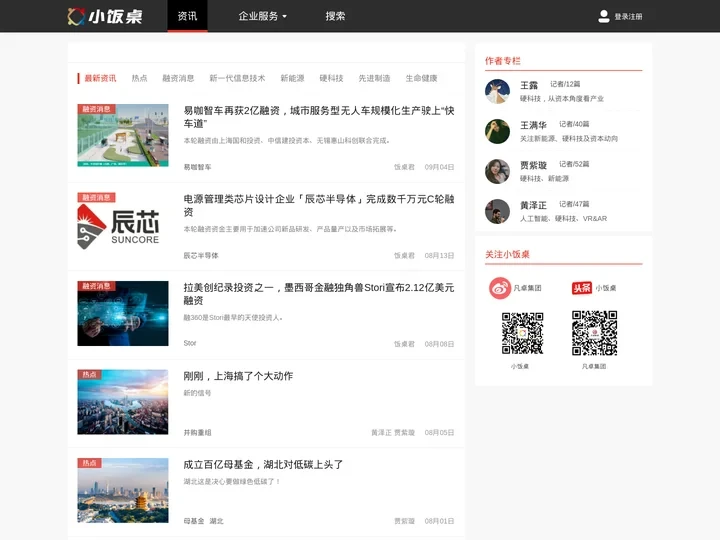Open the 资讯 navigation tab
Screen dimensions: 720x540
[187, 16]
